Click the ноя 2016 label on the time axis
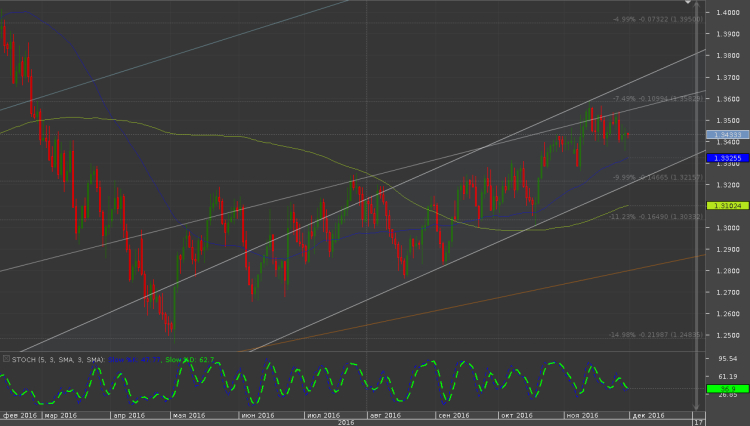 click(x=583, y=415)
